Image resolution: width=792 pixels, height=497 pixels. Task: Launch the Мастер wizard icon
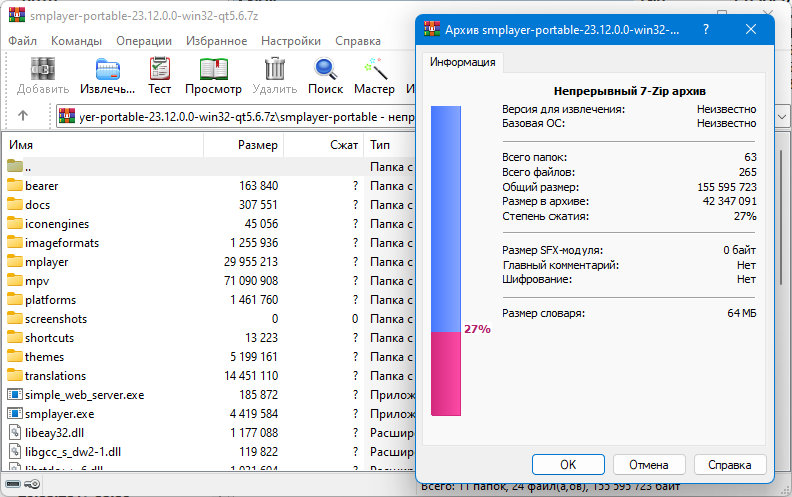[375, 69]
